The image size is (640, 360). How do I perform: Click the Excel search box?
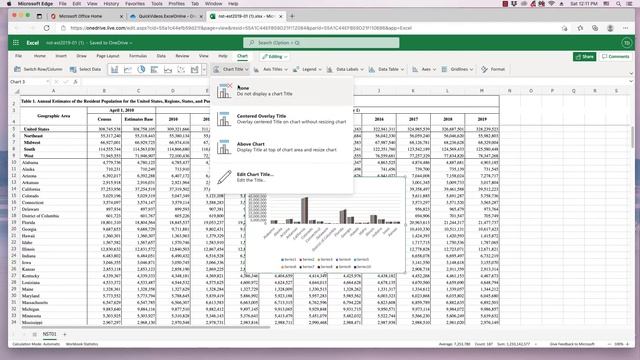321,42
